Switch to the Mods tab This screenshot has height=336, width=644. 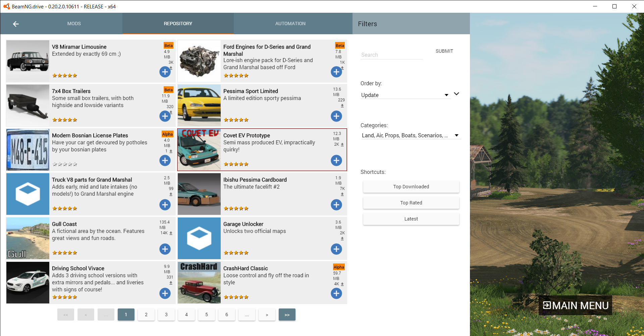pos(74,23)
